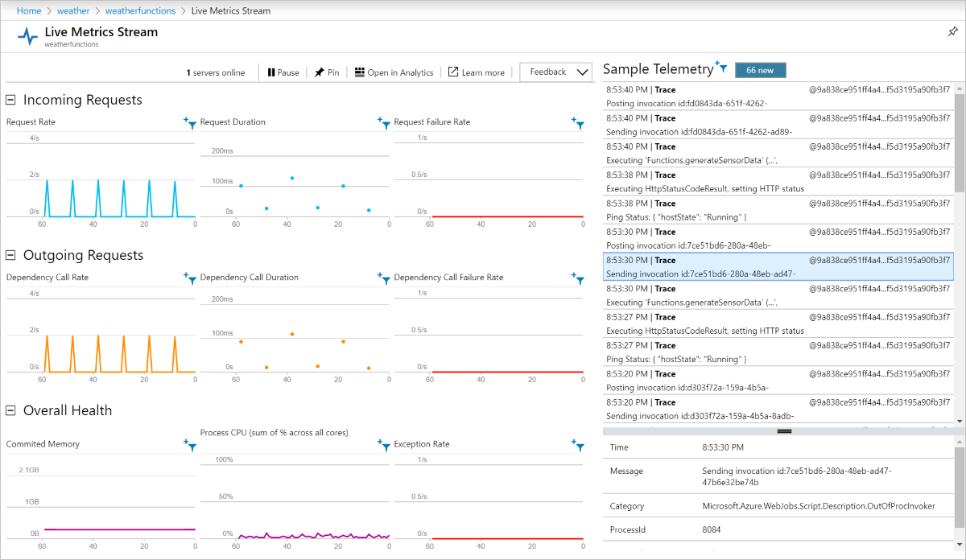Collapse the Outgoing Requests section
The width and height of the screenshot is (966, 560).
pyautogui.click(x=9, y=255)
